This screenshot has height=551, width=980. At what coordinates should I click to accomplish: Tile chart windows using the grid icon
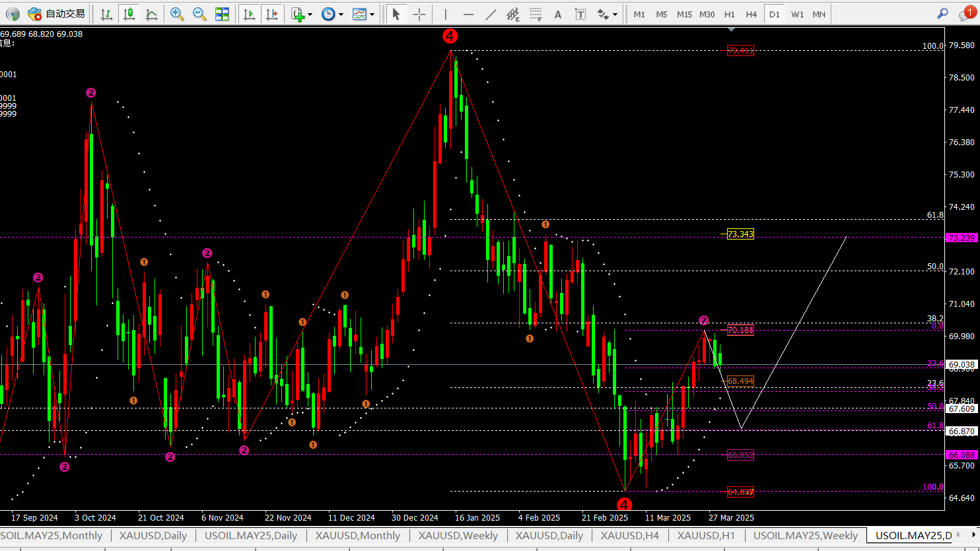pos(222,14)
